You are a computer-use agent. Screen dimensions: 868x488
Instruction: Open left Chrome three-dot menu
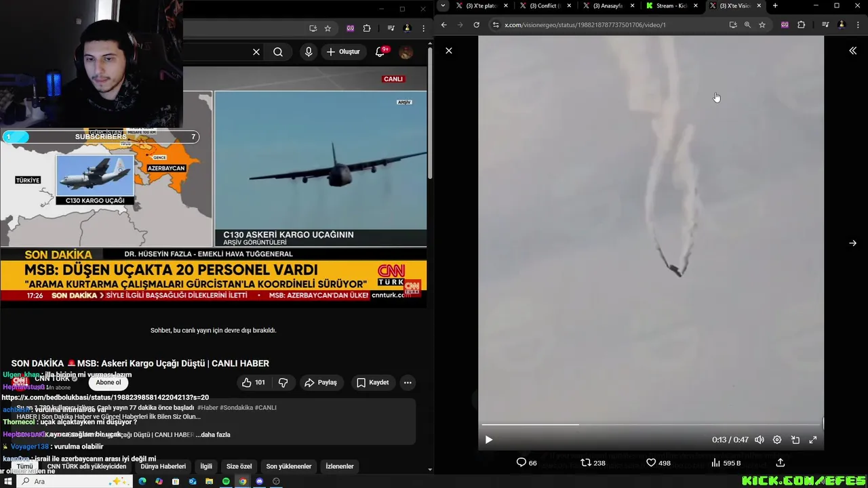point(424,28)
